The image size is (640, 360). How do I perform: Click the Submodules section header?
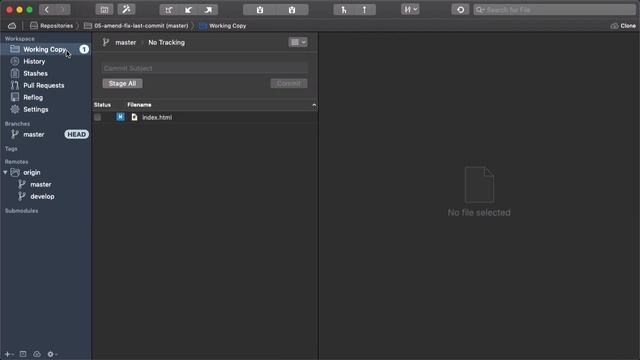[x=22, y=211]
